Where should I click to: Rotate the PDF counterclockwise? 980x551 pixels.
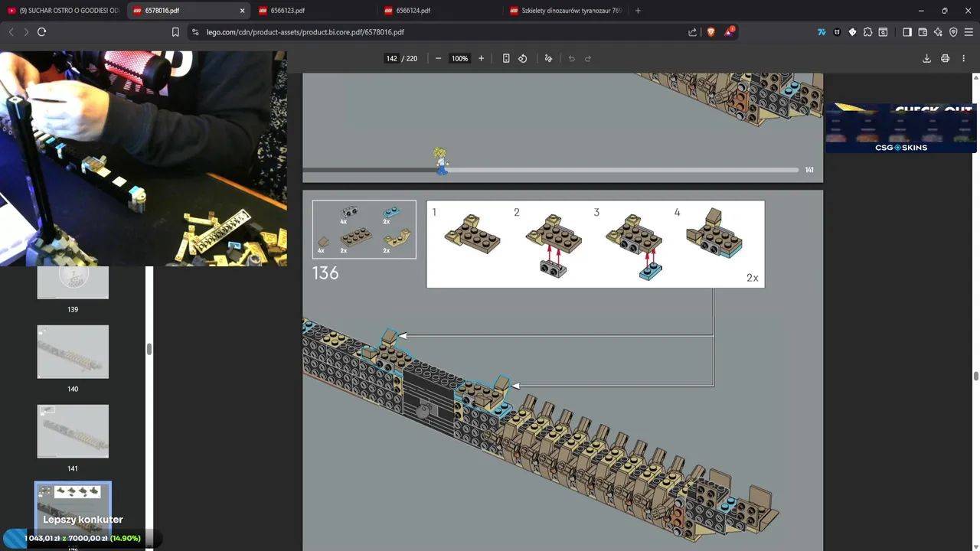523,58
